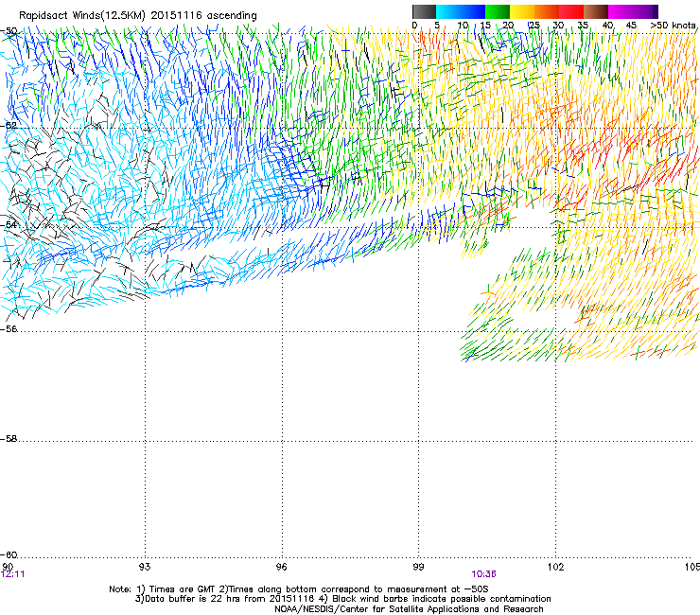This screenshot has width=700, height=615.
Task: Click the title 'Rapidscat Winds(12.5KM) 20151116 ascending'
Action: point(138,16)
